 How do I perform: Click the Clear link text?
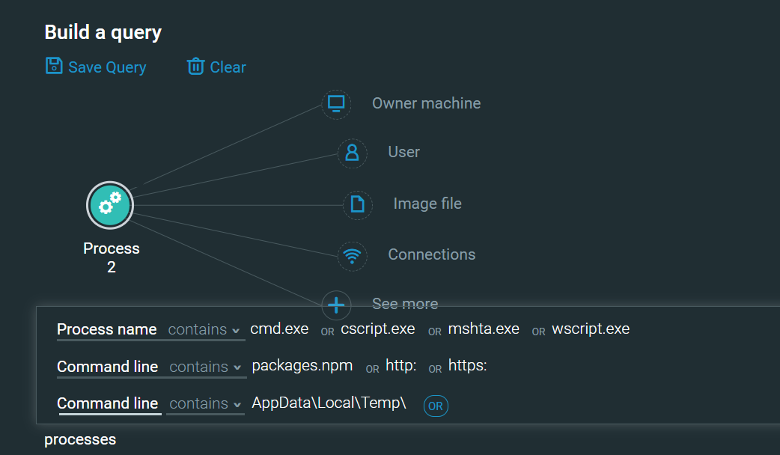click(228, 67)
